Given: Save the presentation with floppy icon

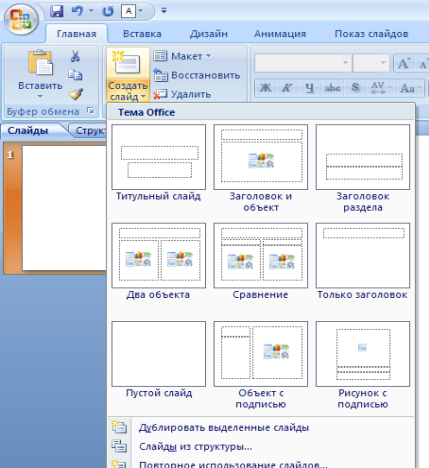Looking at the screenshot, I should [x=57, y=11].
